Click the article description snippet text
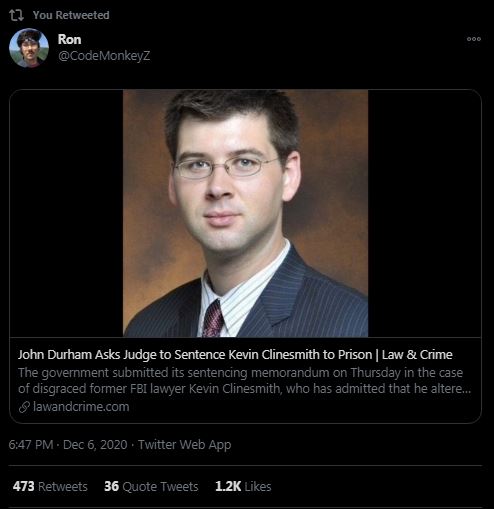Viewport: 494px width, 509px height. pos(245,380)
